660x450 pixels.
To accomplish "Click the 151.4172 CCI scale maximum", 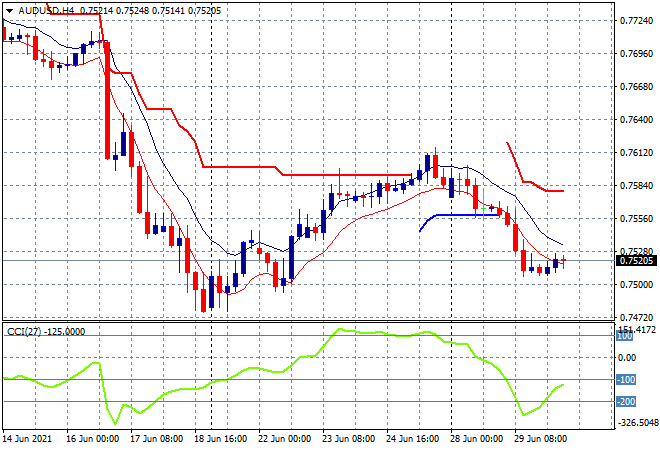I will click(x=636, y=330).
